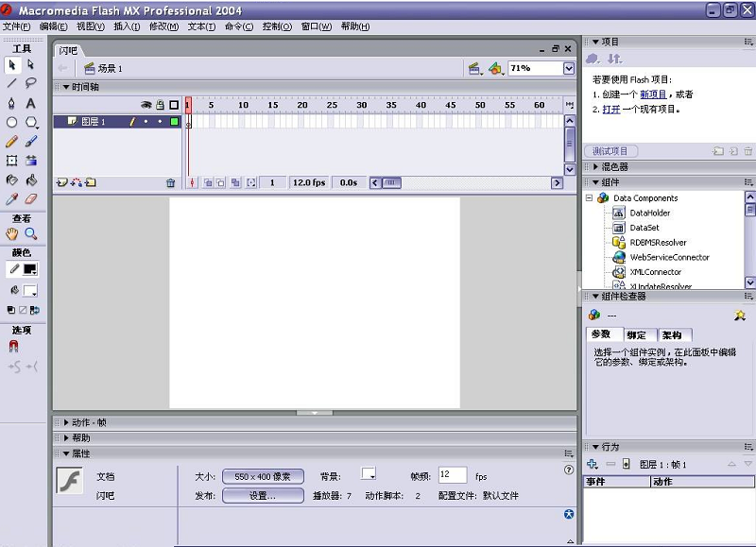Select the Eraser tool

tap(31, 199)
